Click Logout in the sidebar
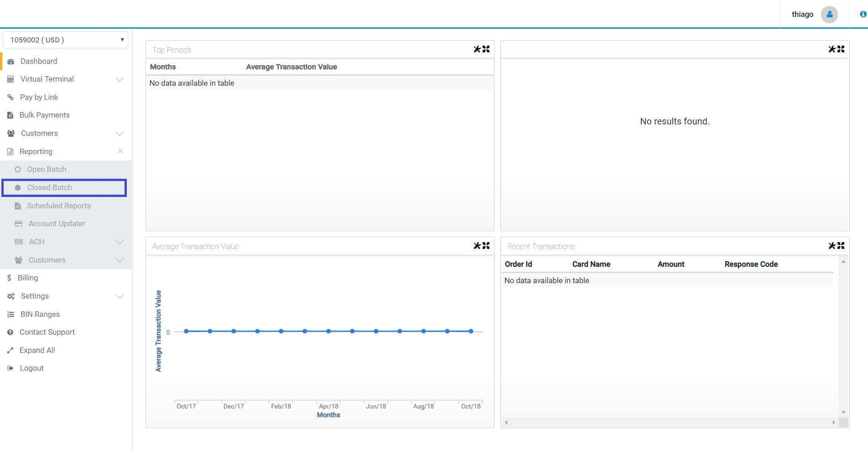 click(x=31, y=368)
